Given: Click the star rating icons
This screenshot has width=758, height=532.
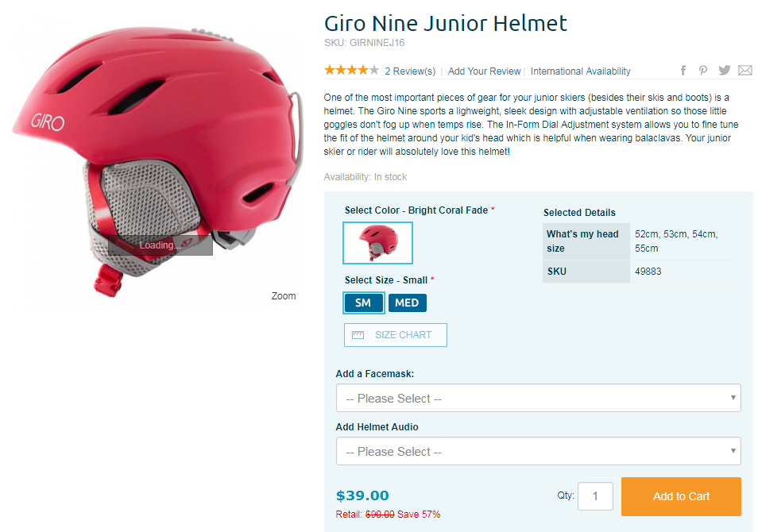Looking at the screenshot, I should pyautogui.click(x=351, y=71).
